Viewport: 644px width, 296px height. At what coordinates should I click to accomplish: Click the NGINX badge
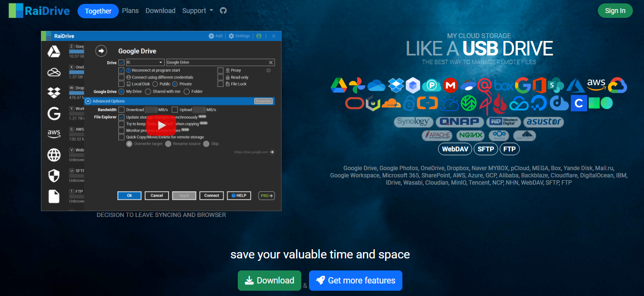(x=470, y=135)
